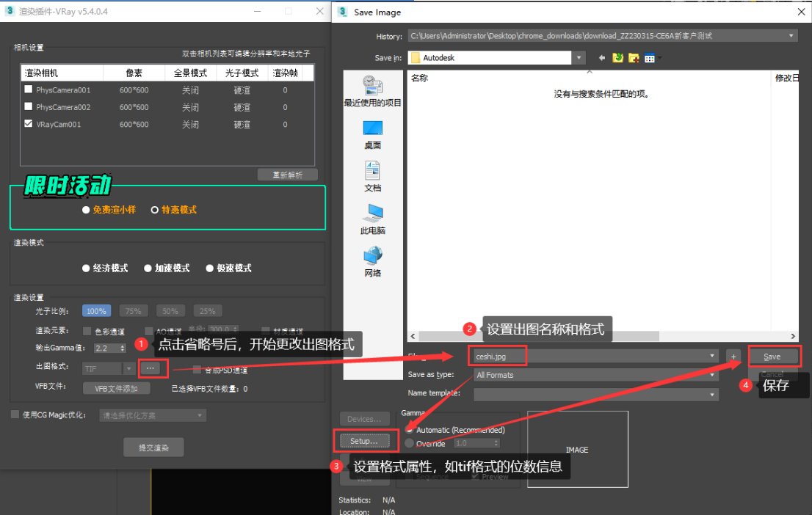Select 此电脑 in the sidebar
The width and height of the screenshot is (812, 515).
pyautogui.click(x=371, y=222)
